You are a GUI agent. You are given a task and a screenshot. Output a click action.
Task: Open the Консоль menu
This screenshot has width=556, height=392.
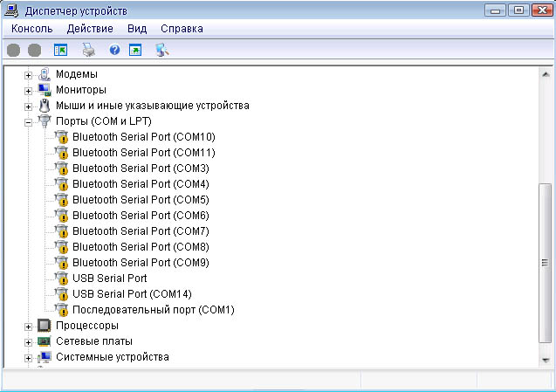(x=32, y=29)
